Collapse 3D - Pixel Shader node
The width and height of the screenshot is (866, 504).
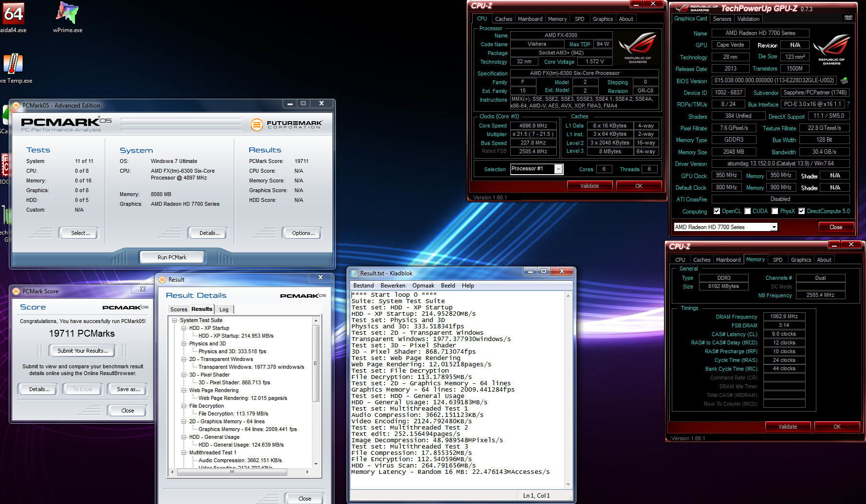click(x=184, y=375)
